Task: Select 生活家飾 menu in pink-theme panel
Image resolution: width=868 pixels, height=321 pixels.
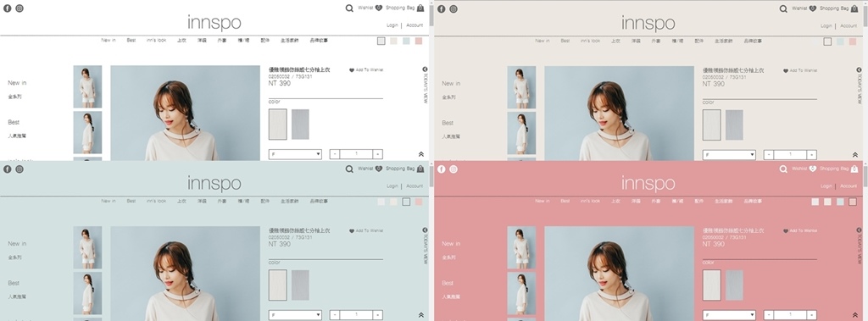Action: coord(724,201)
